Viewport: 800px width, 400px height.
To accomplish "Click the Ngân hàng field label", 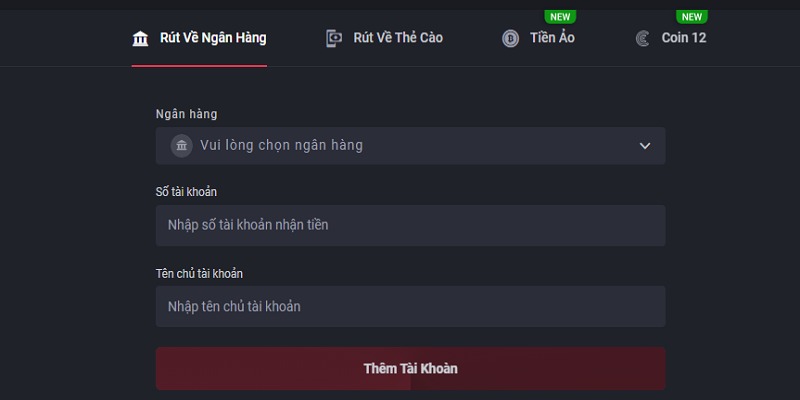I will (186, 114).
